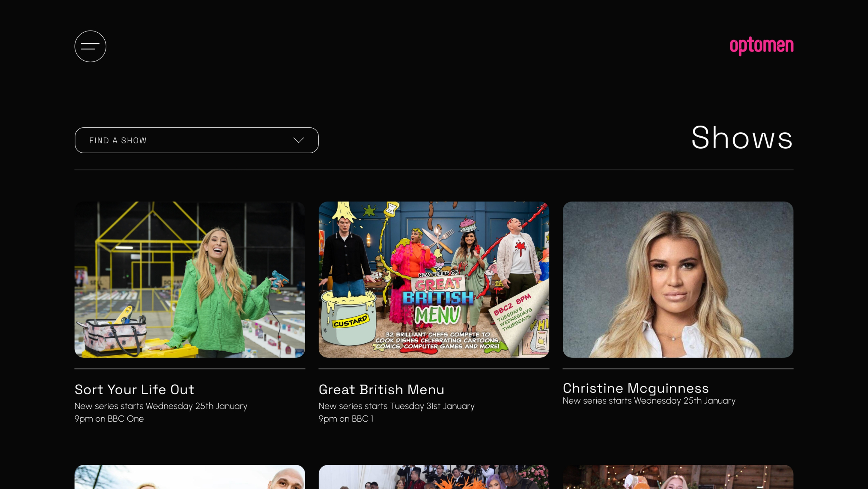Select the bottom-middle crowd thumbnail

434,477
